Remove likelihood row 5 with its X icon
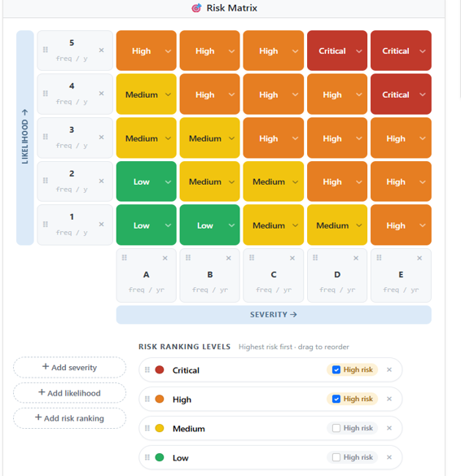Viewport: 461px width, 476px height. click(x=102, y=50)
